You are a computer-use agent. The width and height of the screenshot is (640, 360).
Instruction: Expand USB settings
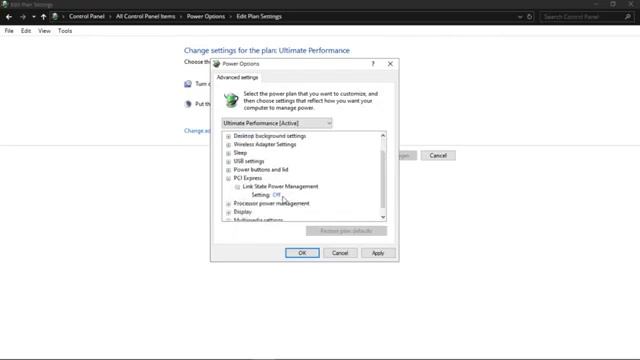tap(229, 162)
